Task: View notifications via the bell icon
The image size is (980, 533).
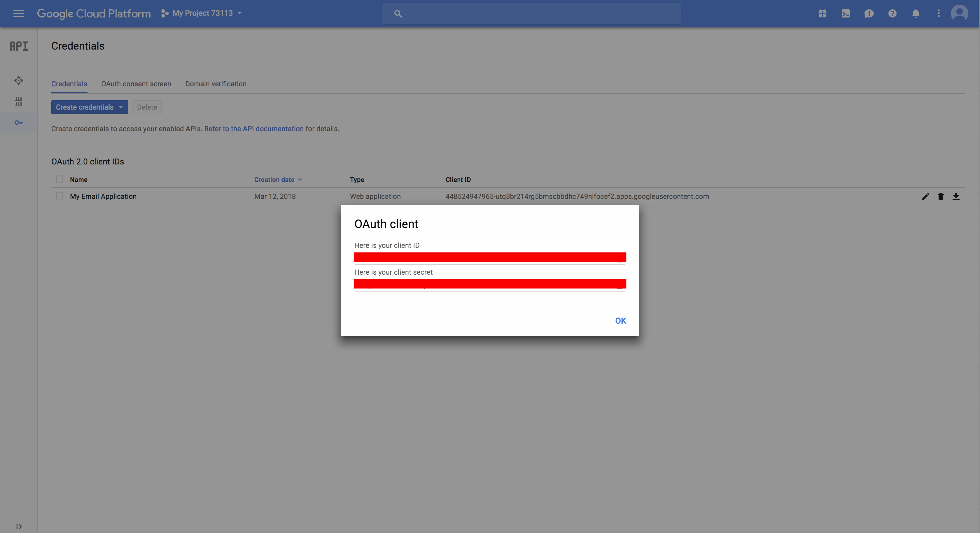Action: 915,13
